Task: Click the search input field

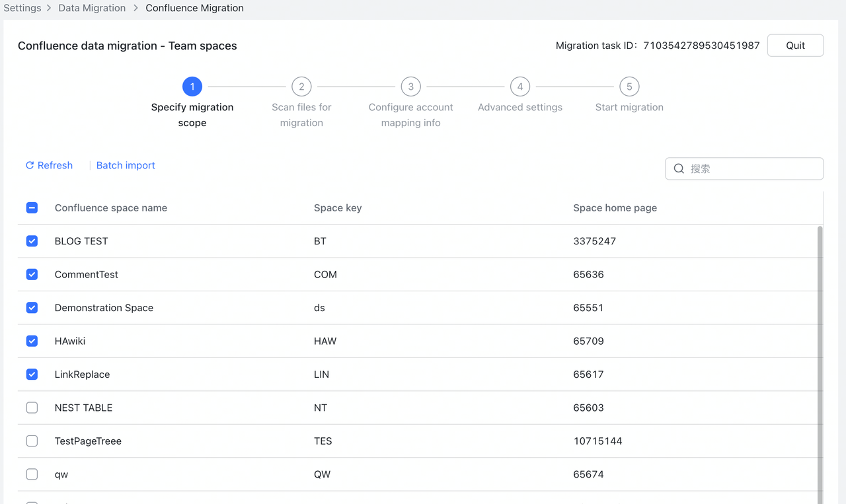Action: [744, 168]
